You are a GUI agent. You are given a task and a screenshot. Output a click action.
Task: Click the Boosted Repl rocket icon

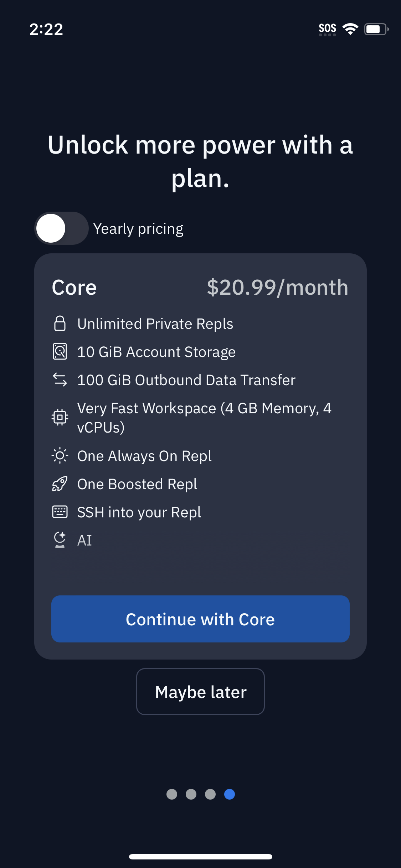pyautogui.click(x=60, y=484)
